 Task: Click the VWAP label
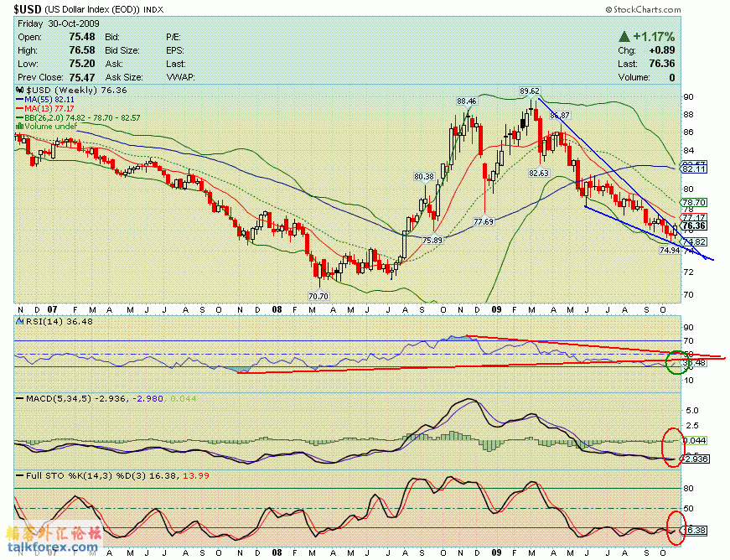pos(181,77)
